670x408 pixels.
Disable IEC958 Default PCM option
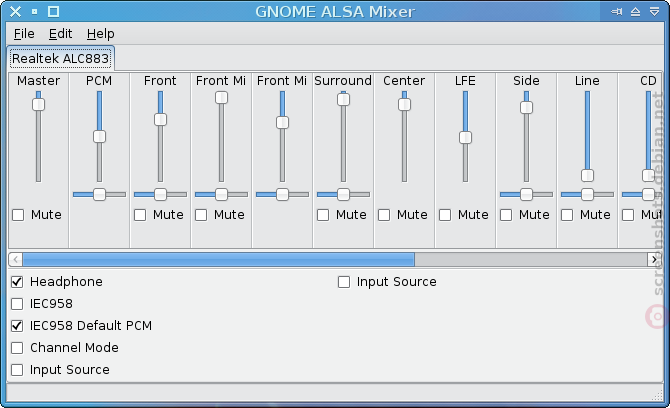[x=17, y=326]
